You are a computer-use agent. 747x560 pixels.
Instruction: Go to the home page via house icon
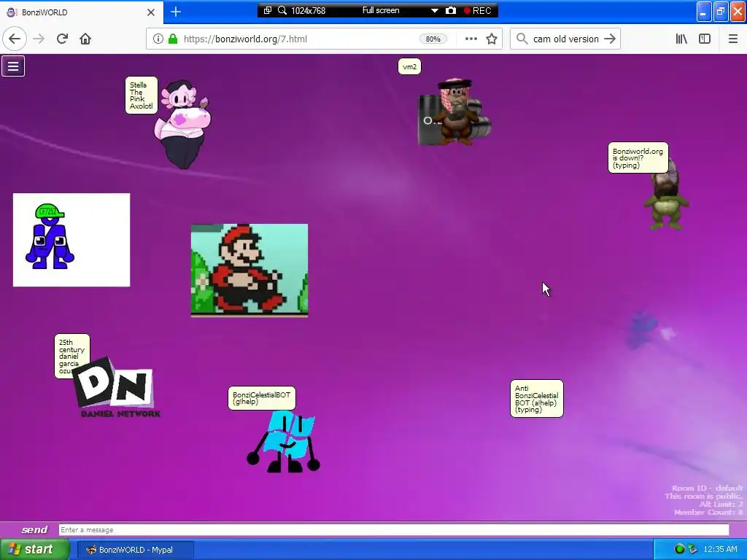[85, 39]
